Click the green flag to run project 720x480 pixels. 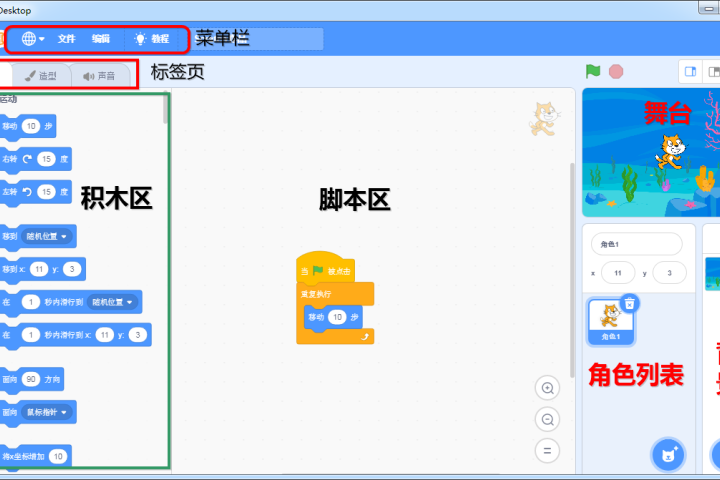(593, 72)
